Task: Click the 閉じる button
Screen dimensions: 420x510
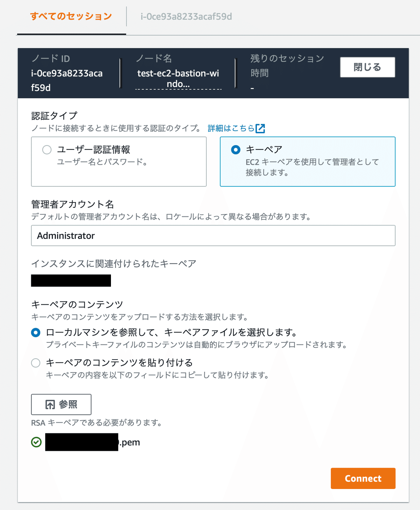Action: 367,67
